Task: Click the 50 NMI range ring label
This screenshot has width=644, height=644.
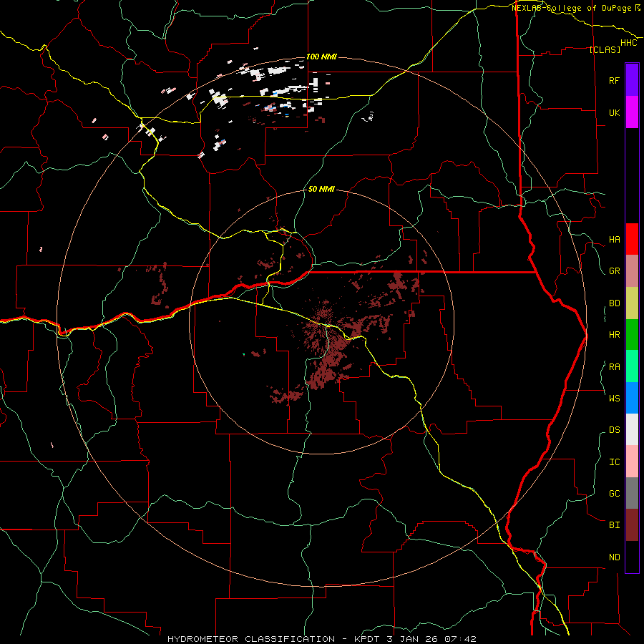Action: (x=321, y=189)
